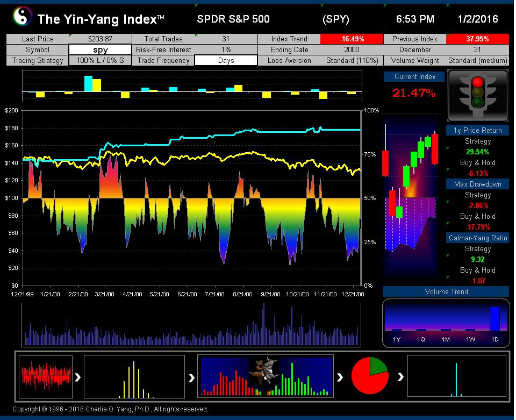Click the 9/21/00 date on the x-axis
Screen dimensions: 516x420
[270, 294]
